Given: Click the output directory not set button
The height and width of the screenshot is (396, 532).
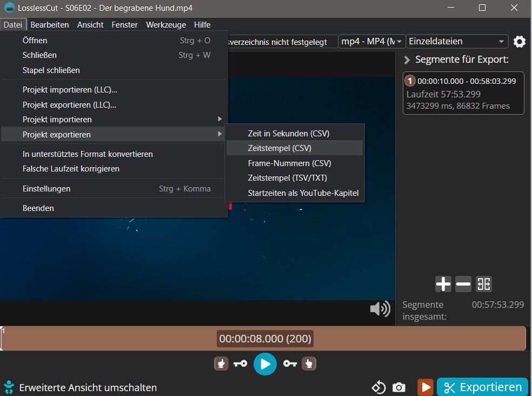Looking at the screenshot, I should coord(282,42).
